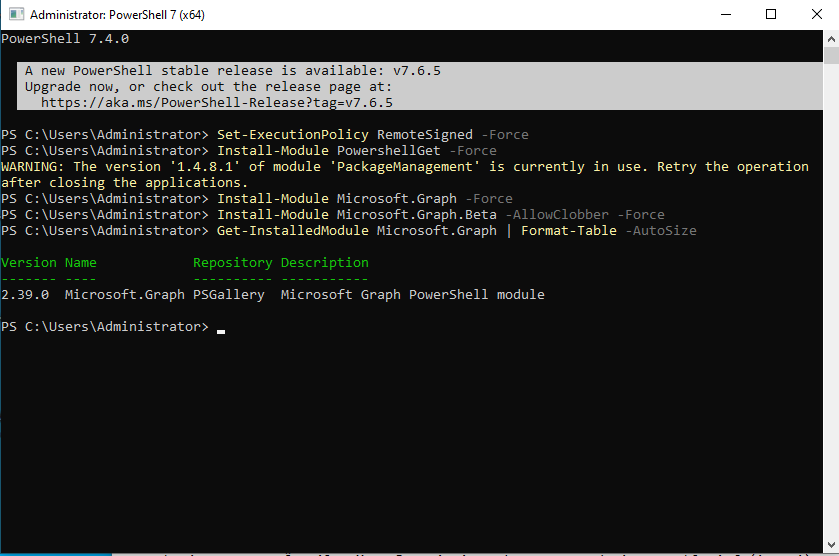Click the 'PSGallery' repository value
839x556 pixels.
coord(229,295)
